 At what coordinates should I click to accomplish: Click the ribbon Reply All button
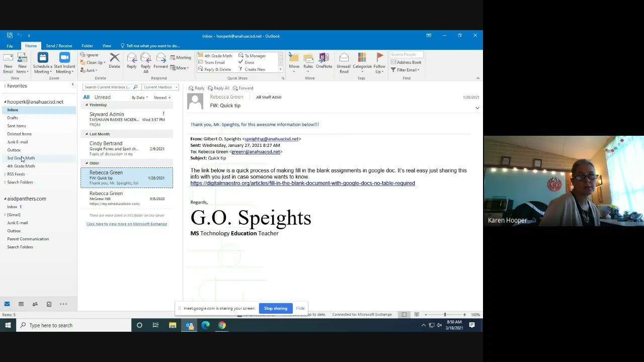point(145,63)
